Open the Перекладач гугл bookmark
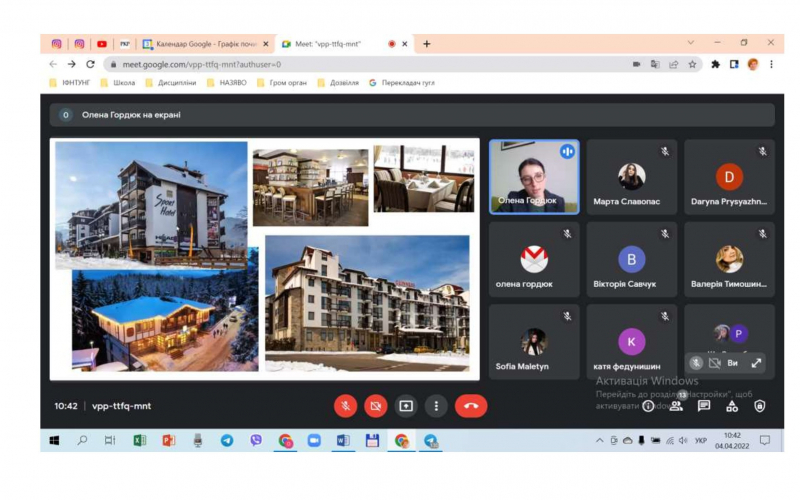The width and height of the screenshot is (800, 500). pos(402,83)
